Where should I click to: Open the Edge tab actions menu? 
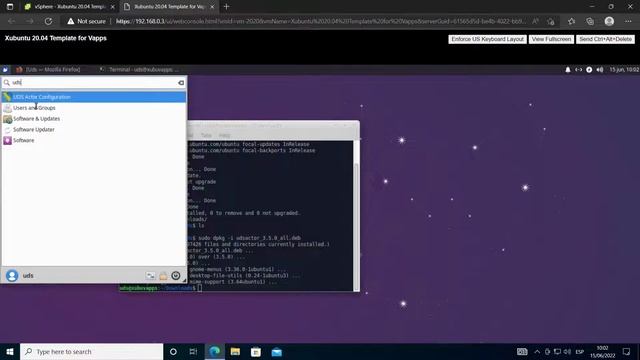click(x=10, y=7)
